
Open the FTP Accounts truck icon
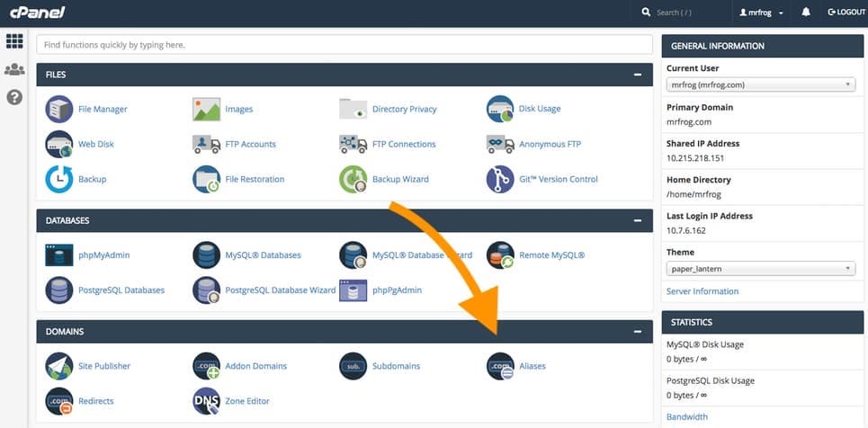207,144
